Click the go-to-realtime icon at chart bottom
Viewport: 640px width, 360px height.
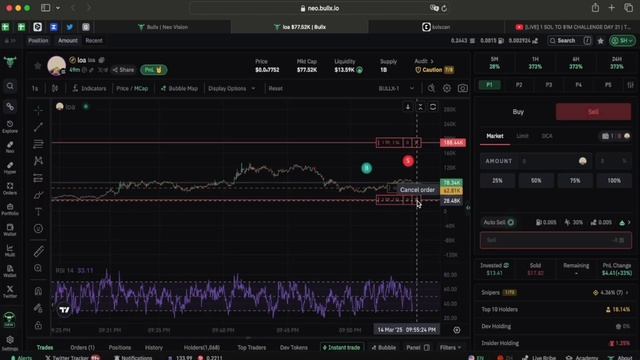pos(457,330)
